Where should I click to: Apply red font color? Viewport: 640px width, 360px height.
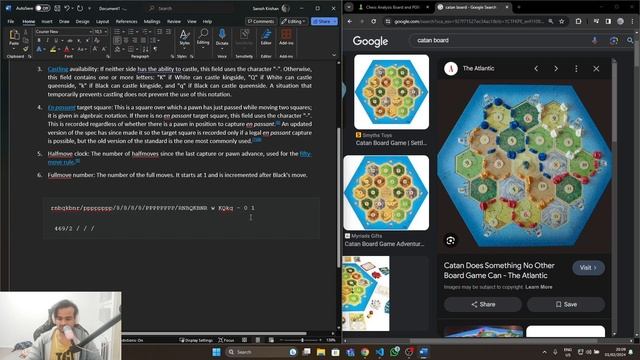pos(67,49)
